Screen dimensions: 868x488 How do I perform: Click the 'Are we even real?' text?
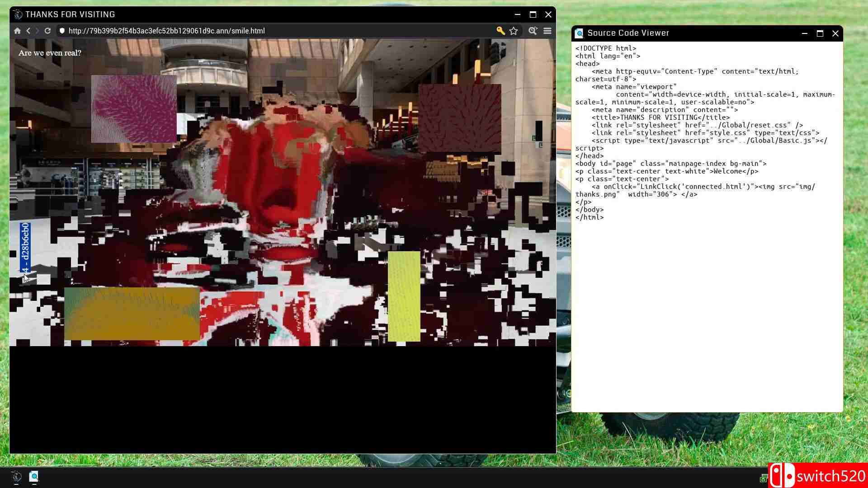[50, 53]
